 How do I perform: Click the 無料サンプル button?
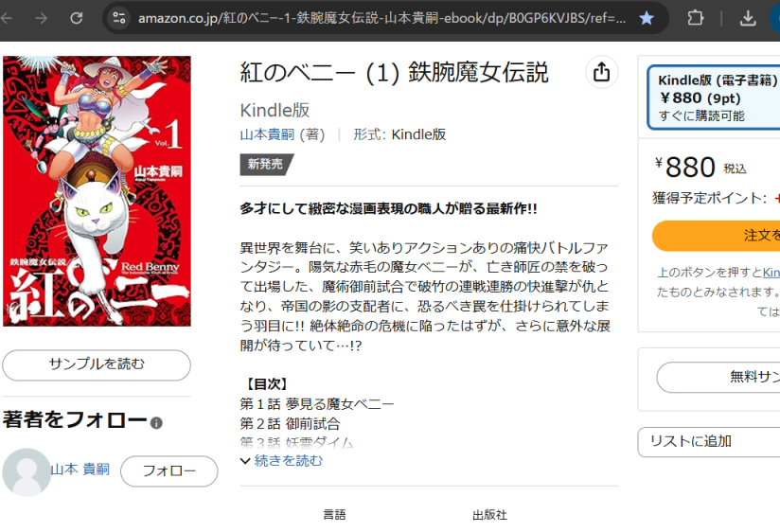718,378
